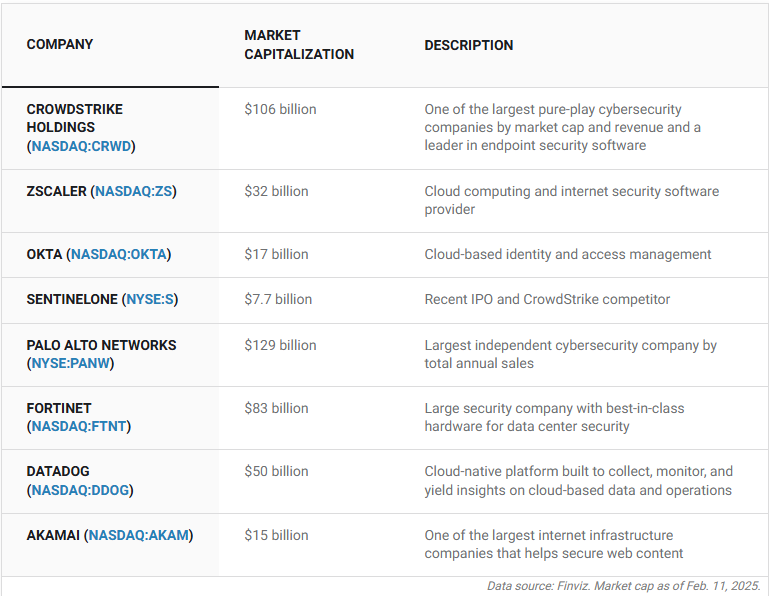Open the NASDAQ:DDOG ticker link
The image size is (769, 596).
coord(80,490)
